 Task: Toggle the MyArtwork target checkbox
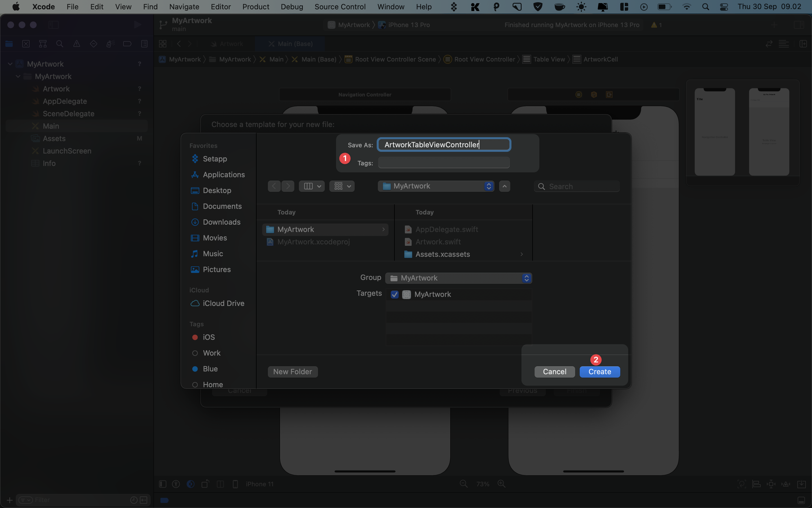[x=395, y=294]
